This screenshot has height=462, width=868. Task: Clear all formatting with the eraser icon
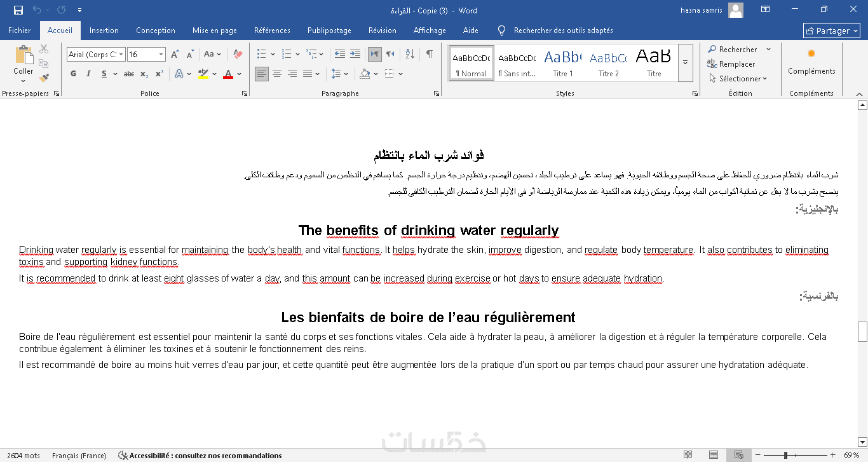tap(238, 55)
